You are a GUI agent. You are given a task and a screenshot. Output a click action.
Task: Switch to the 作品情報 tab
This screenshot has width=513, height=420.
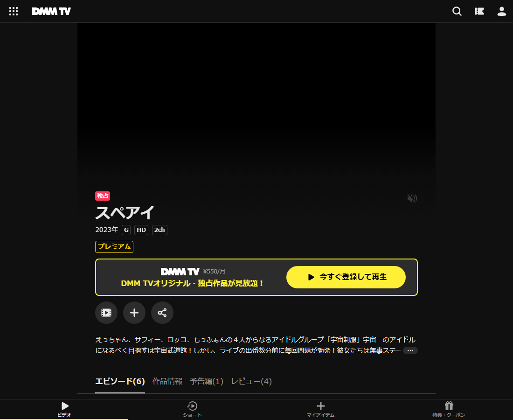(x=167, y=381)
